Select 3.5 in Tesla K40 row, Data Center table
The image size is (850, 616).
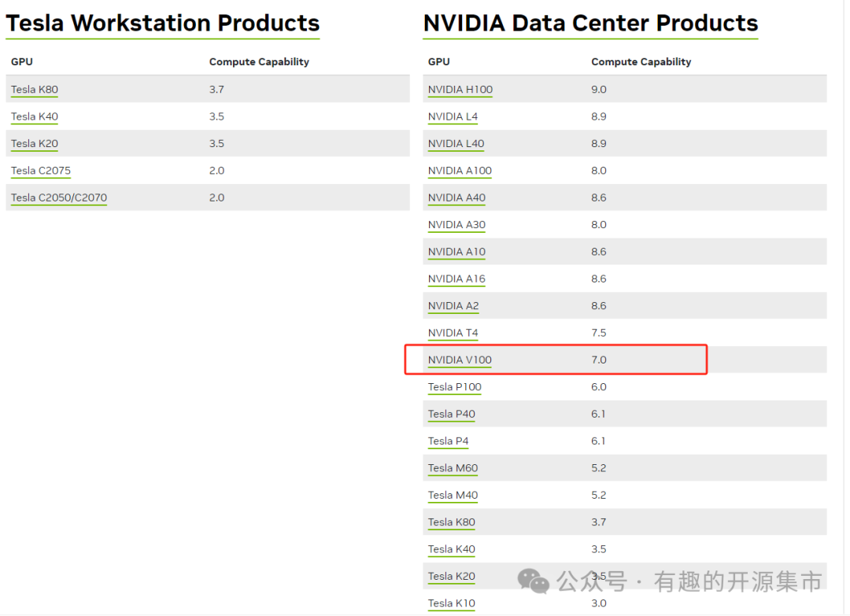(x=598, y=550)
